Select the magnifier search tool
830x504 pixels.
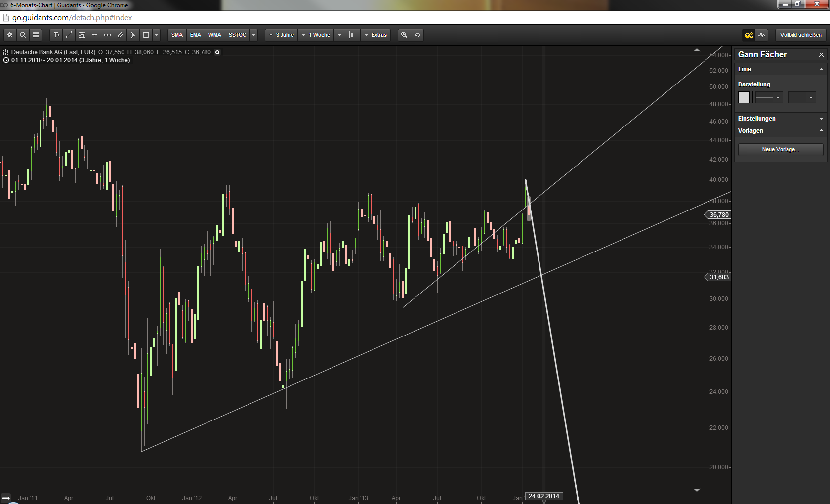click(x=23, y=35)
